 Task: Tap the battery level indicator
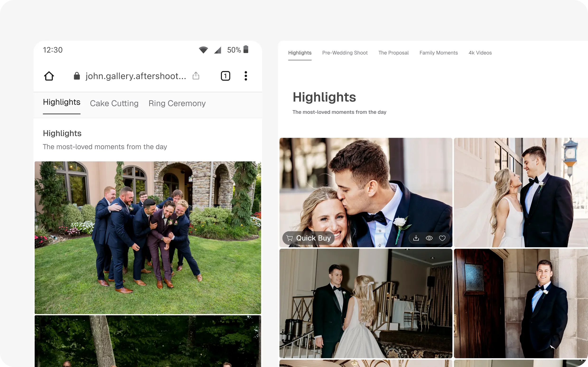[x=246, y=49]
